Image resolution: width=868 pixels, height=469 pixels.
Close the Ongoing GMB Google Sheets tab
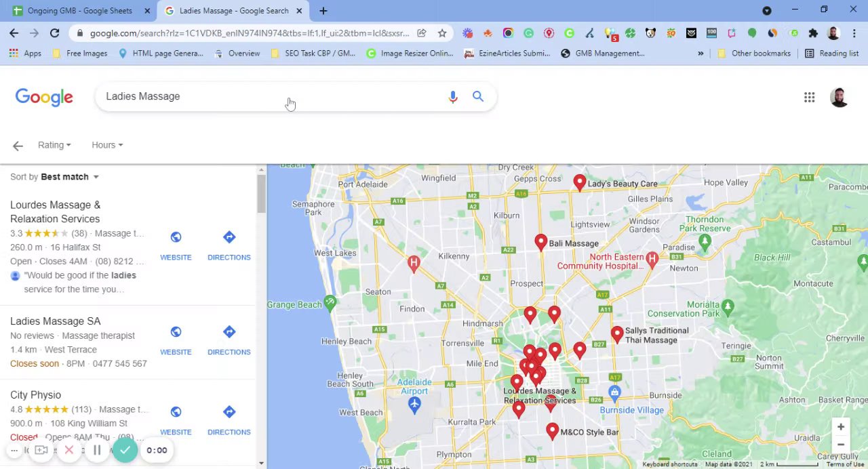click(147, 11)
